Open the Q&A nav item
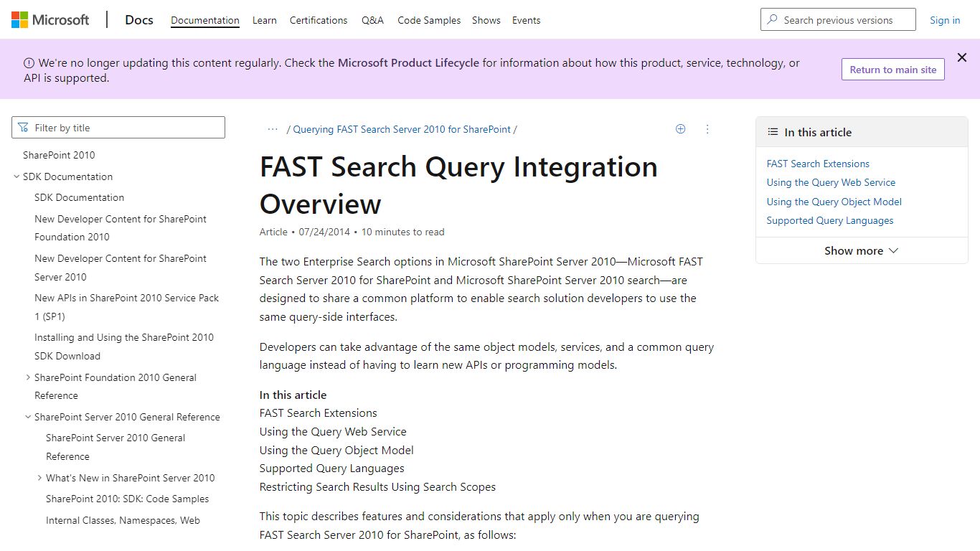 (x=372, y=20)
